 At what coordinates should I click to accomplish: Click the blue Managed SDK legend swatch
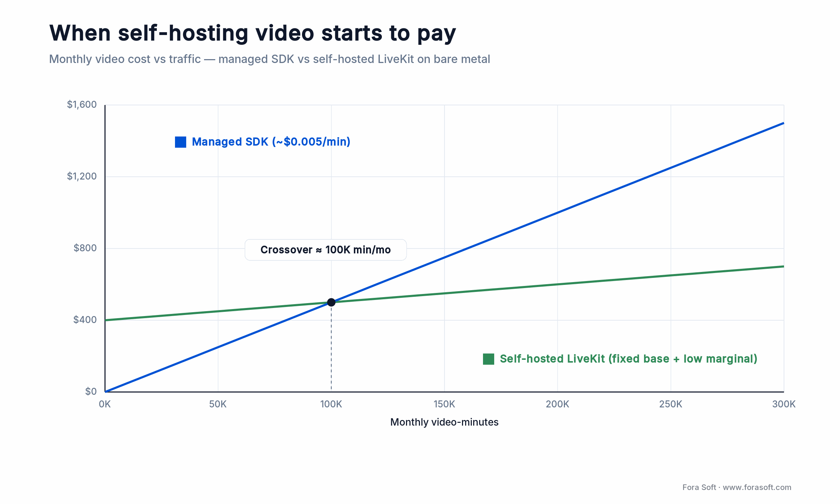pos(181,142)
